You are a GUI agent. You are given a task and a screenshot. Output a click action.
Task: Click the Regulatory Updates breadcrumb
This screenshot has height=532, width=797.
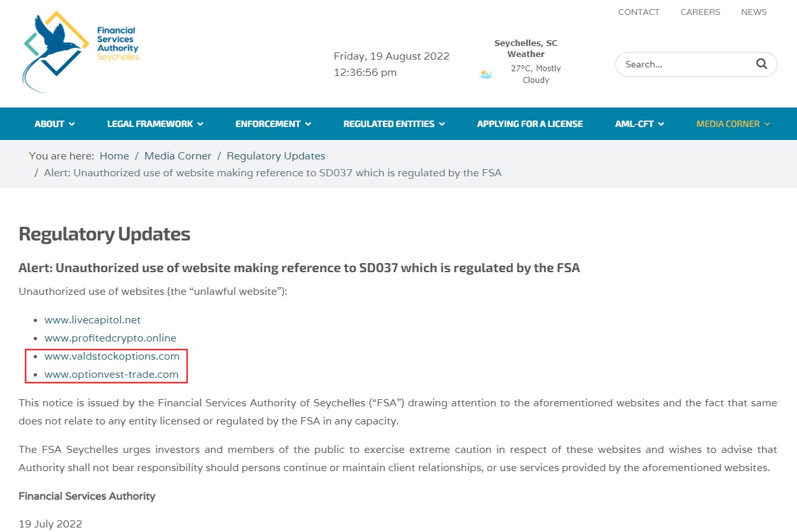[x=276, y=156]
